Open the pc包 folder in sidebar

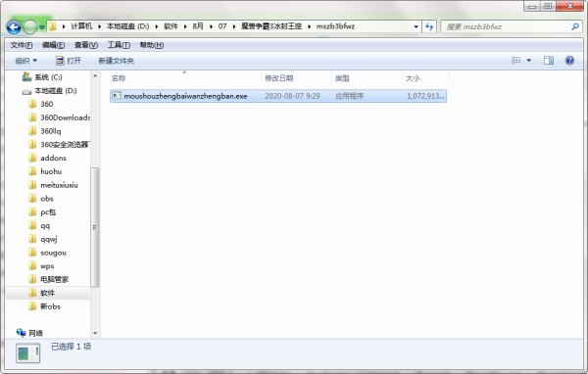click(x=48, y=212)
